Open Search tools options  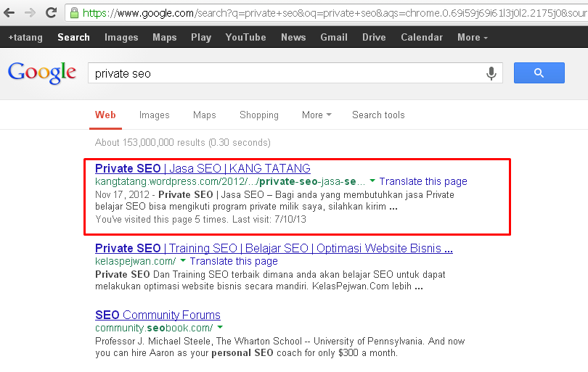[x=378, y=115]
